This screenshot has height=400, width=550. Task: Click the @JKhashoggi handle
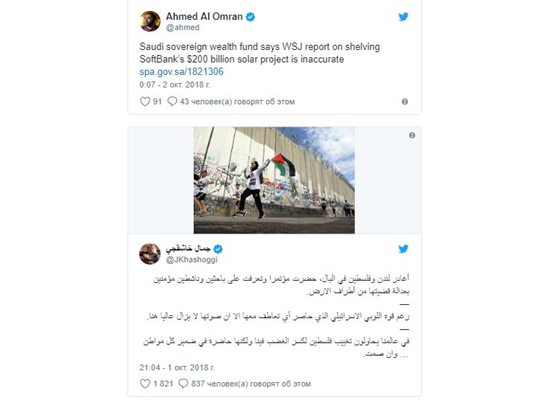click(192, 260)
